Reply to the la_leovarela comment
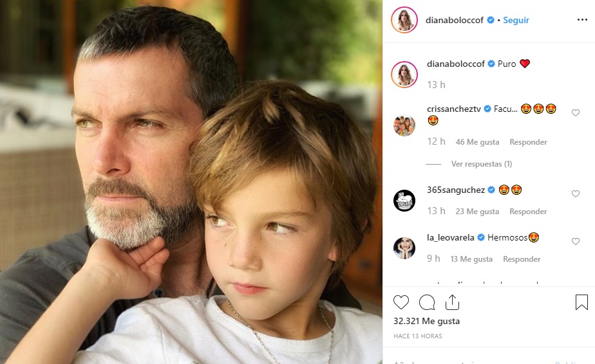This screenshot has width=595, height=364. (522, 259)
